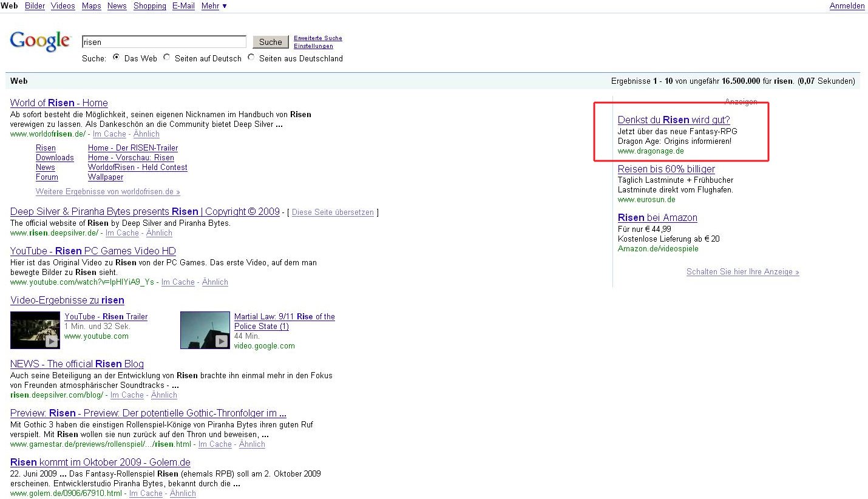868x499 pixels.
Task: Open Weitere Ergebnisse von worldofrisen.de
Action: tap(108, 192)
